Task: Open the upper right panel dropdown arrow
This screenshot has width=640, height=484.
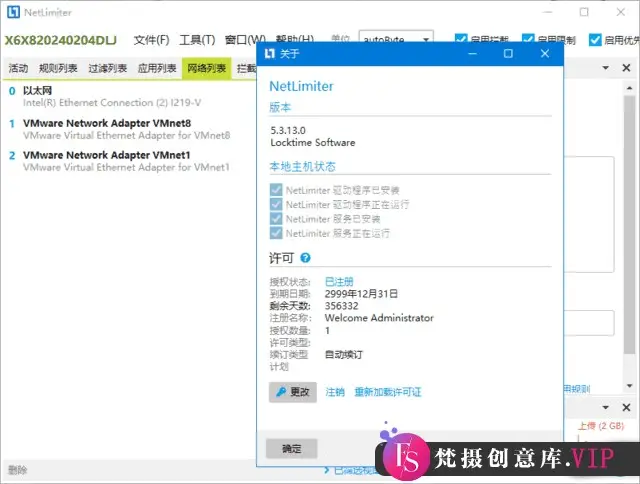Action: [x=606, y=68]
